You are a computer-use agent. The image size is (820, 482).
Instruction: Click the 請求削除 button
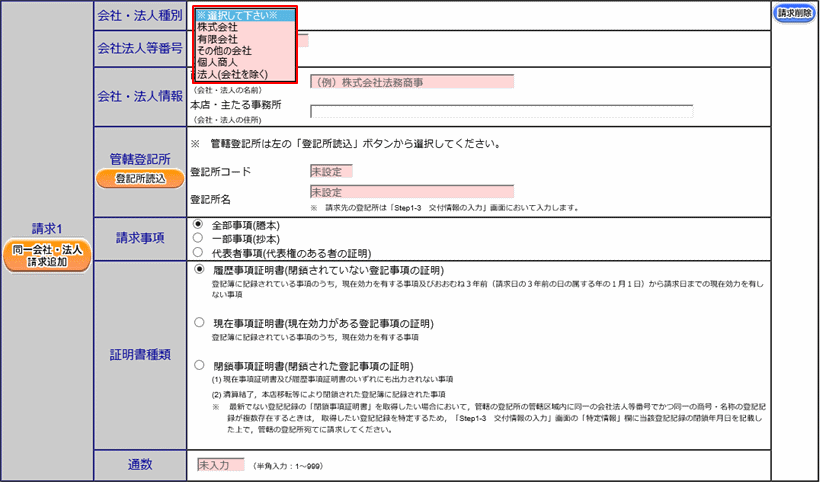click(794, 14)
